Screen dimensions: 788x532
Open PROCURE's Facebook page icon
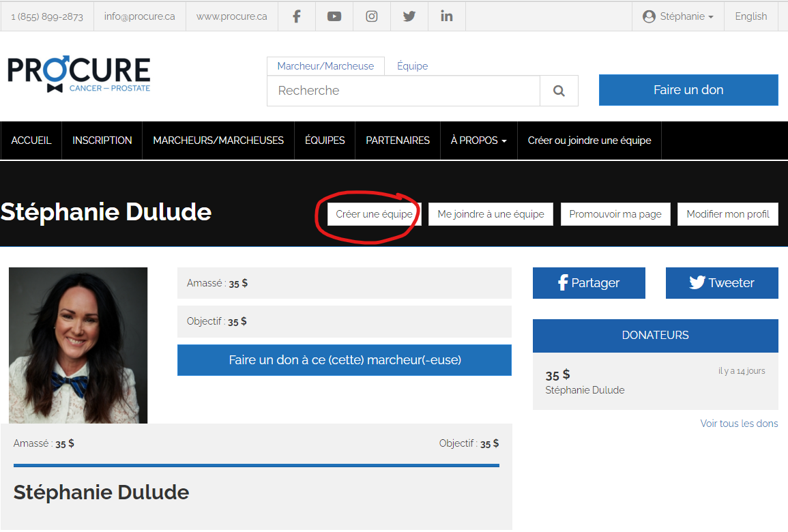click(x=296, y=16)
